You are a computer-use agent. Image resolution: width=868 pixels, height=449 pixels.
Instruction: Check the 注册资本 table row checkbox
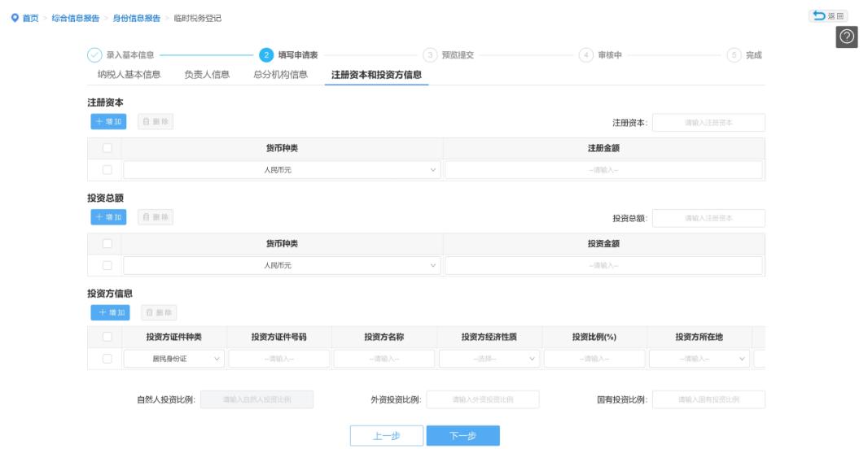107,170
